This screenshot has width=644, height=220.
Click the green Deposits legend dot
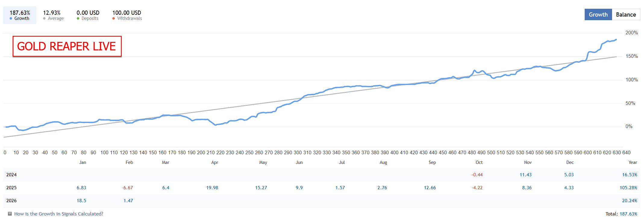coord(78,18)
